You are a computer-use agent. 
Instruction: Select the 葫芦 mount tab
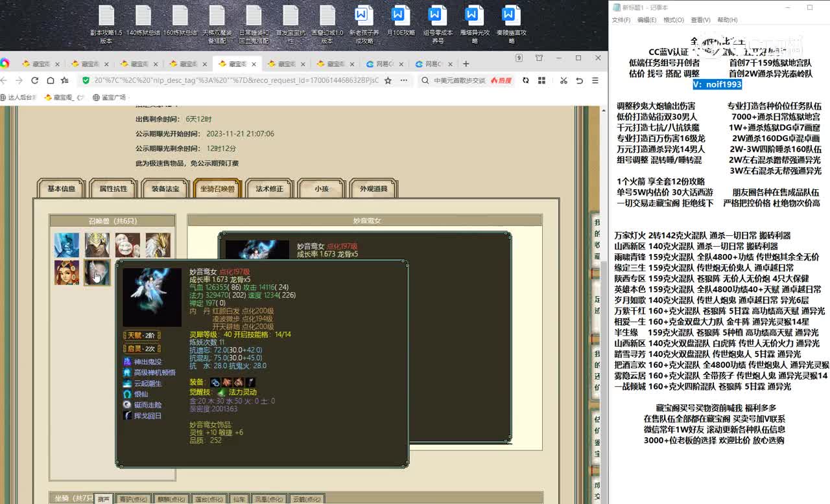coord(104,499)
